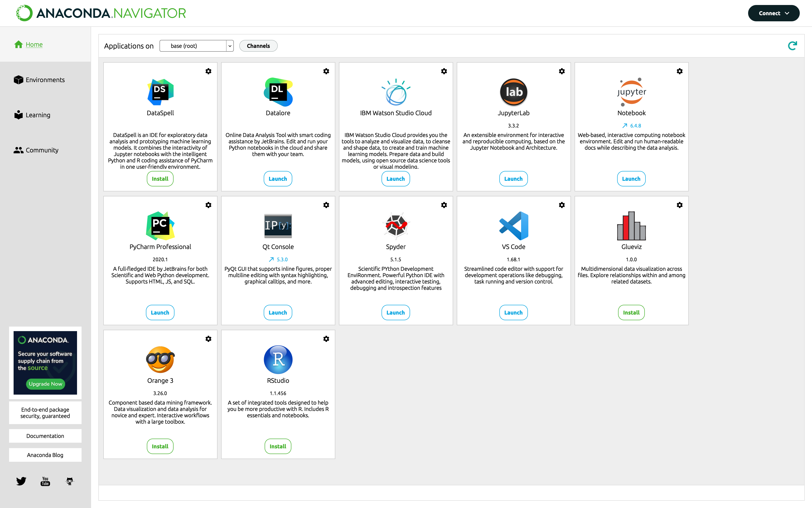The width and height of the screenshot is (812, 508).
Task: Click the Glueviz bar chart logo
Action: [x=631, y=225]
